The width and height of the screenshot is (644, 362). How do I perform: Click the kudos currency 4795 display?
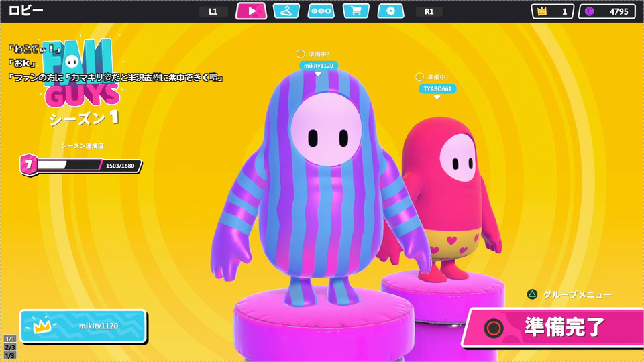coord(608,11)
